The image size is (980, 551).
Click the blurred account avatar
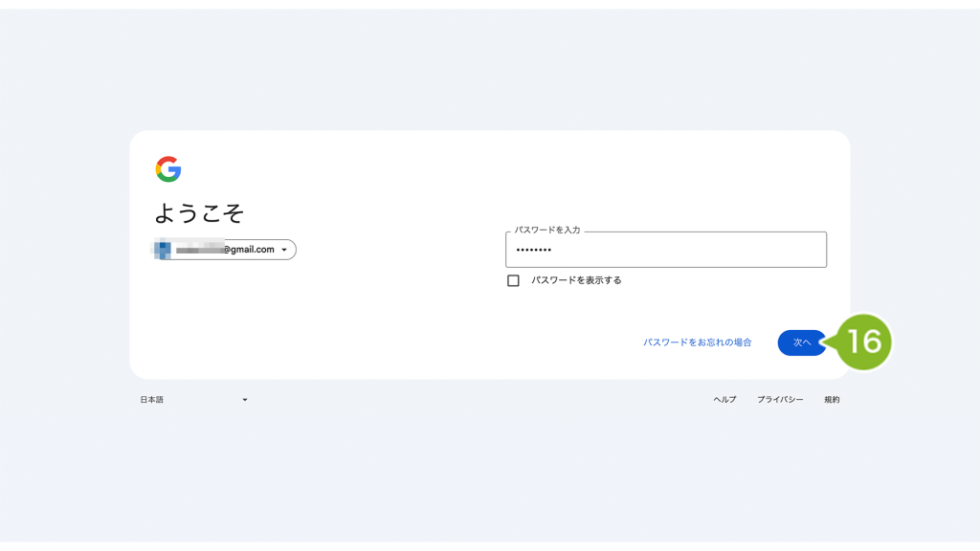click(163, 250)
